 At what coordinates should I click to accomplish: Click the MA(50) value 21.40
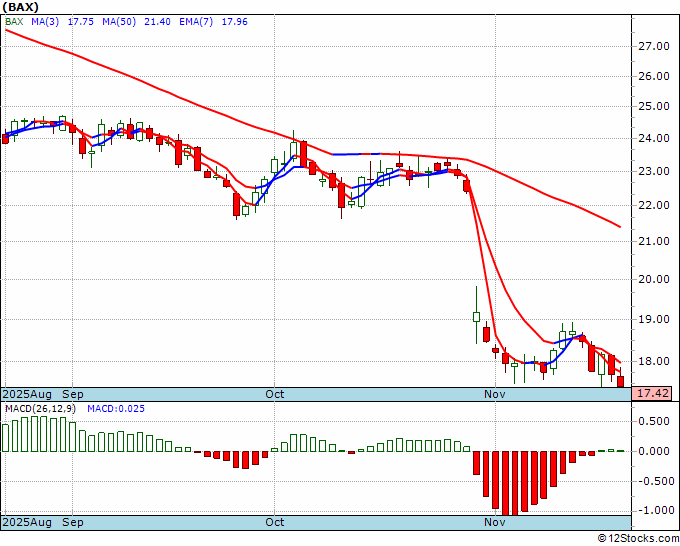point(157,22)
